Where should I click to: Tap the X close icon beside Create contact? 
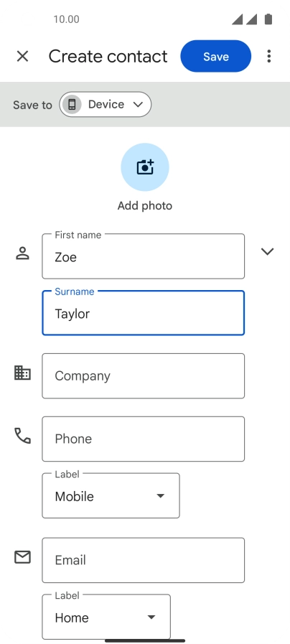point(22,56)
